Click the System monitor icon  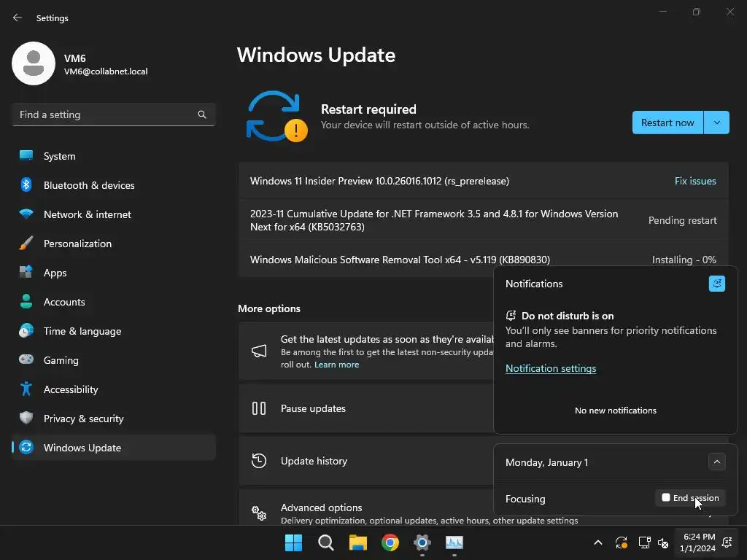tap(26, 155)
